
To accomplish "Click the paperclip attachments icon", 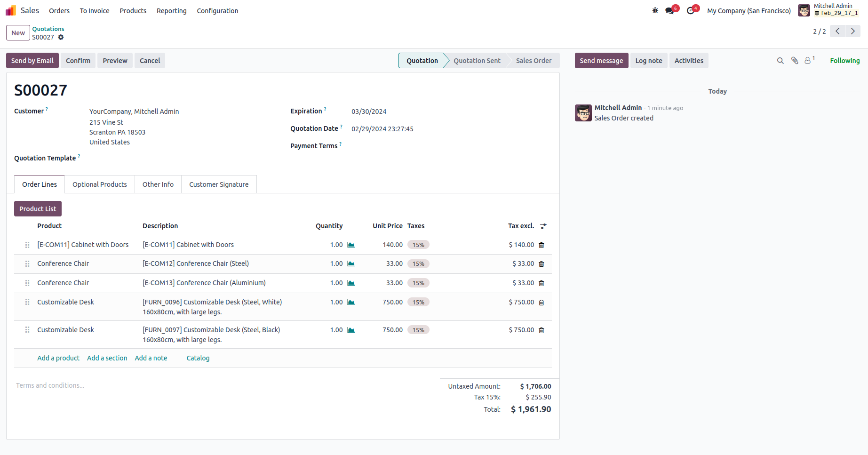I will [x=795, y=61].
